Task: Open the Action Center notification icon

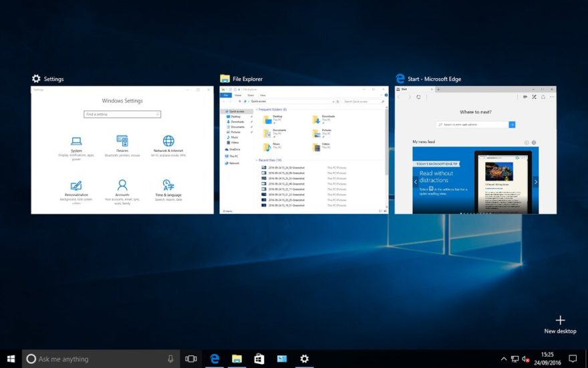Action: coord(573,359)
